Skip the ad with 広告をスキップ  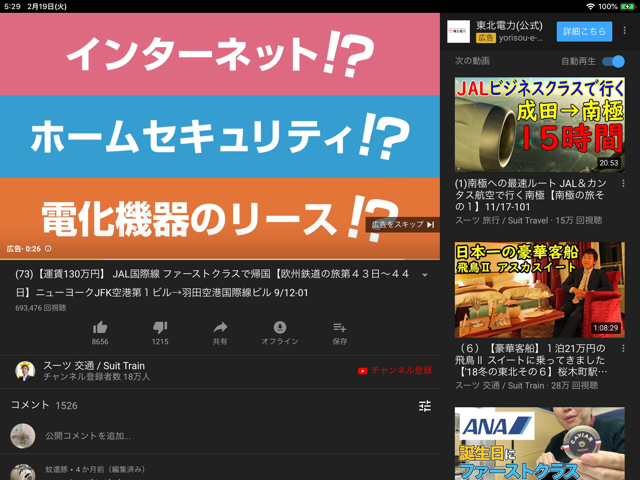click(x=402, y=224)
